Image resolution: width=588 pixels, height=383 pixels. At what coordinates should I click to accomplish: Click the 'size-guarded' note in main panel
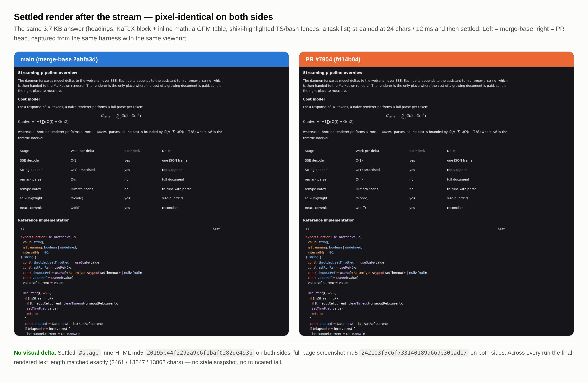click(x=172, y=198)
